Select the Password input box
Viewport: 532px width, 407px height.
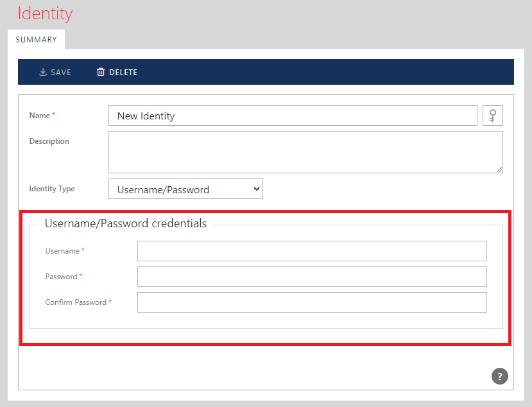312,277
